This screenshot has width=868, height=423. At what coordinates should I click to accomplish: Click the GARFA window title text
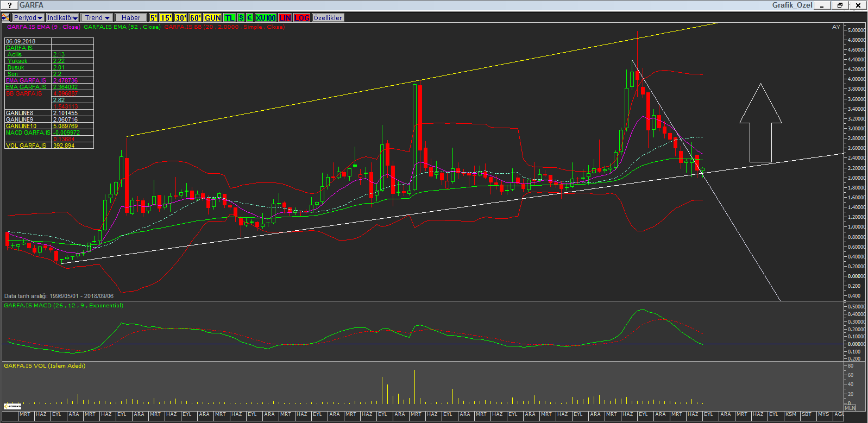pos(32,5)
